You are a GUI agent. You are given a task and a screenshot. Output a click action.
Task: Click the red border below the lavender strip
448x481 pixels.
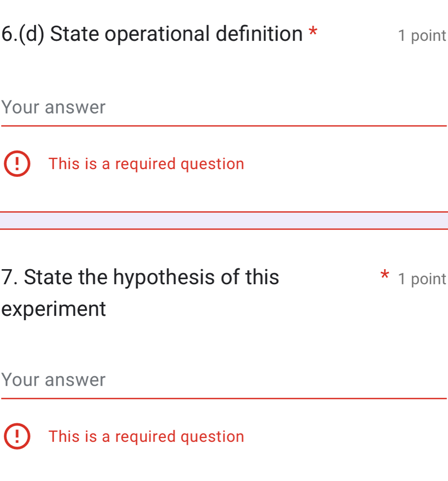coord(224,229)
